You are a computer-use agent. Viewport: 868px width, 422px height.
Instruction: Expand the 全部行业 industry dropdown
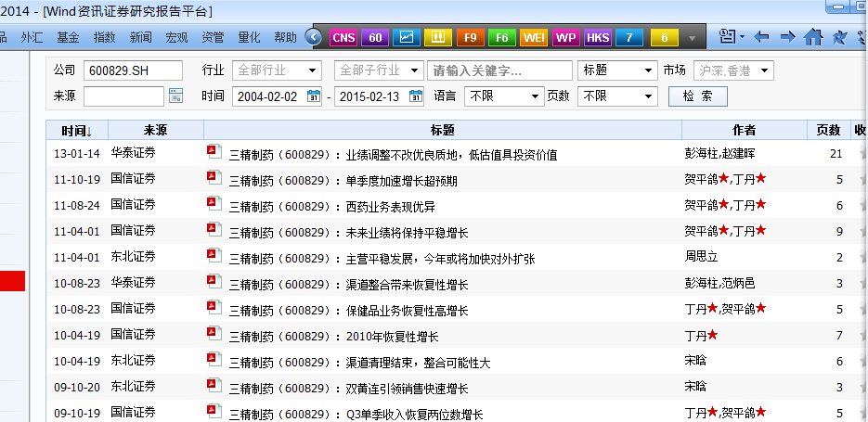click(x=313, y=71)
